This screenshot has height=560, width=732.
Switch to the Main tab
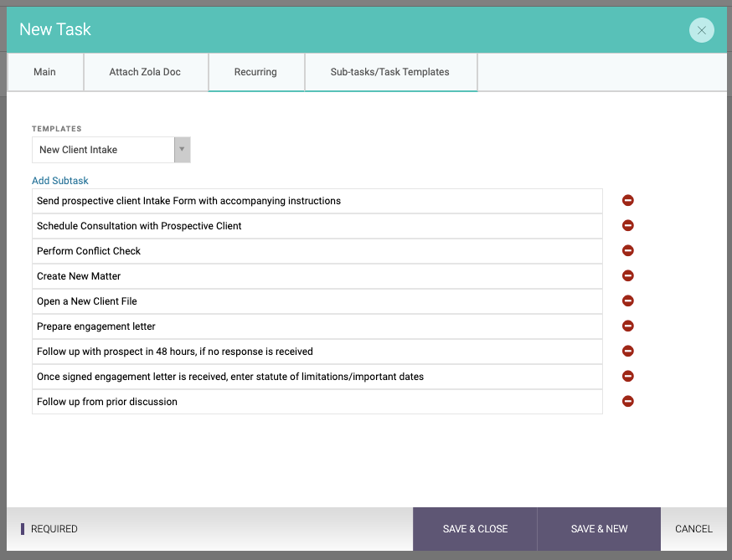click(x=45, y=72)
